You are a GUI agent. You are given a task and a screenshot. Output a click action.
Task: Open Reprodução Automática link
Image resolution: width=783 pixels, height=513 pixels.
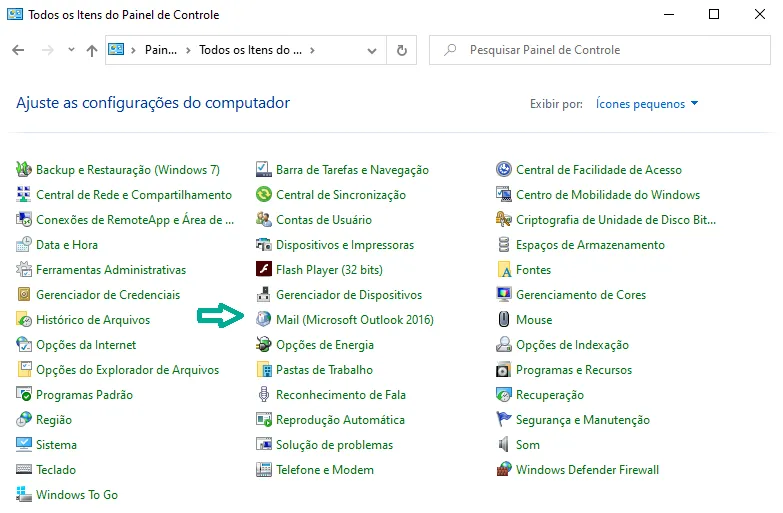click(x=341, y=420)
